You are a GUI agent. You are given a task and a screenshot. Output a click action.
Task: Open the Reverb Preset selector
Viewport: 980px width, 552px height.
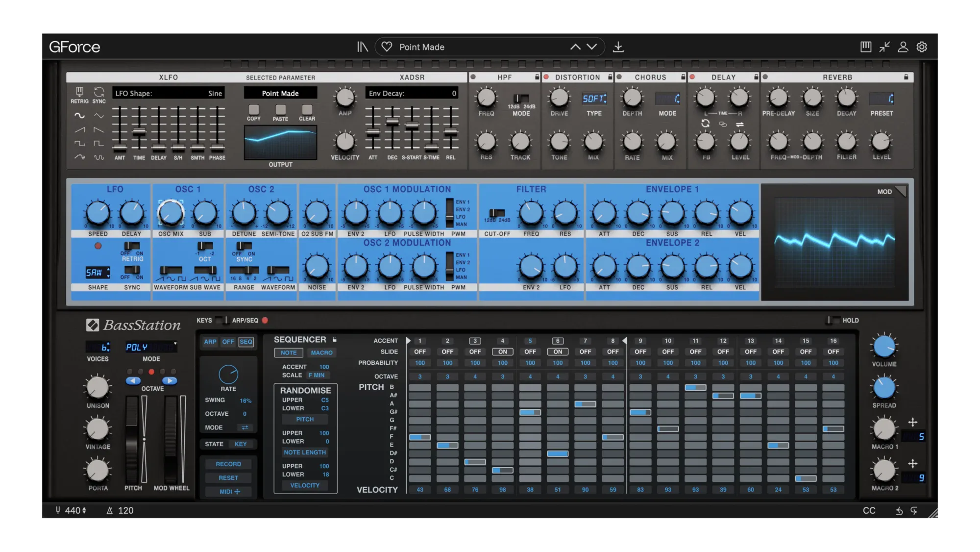[x=882, y=99]
